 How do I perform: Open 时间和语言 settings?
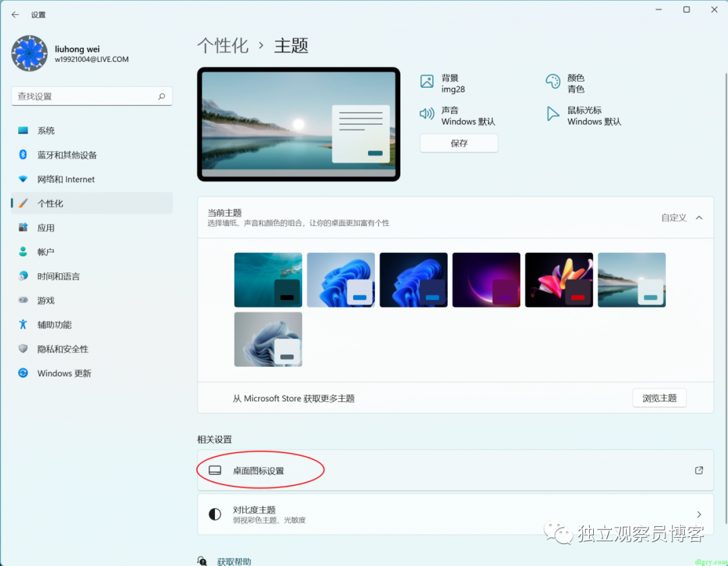coord(92,276)
